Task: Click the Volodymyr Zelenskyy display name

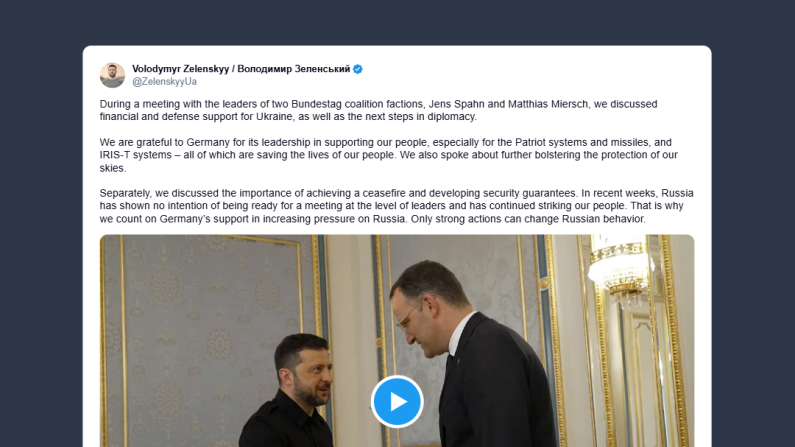Action: 180,69
